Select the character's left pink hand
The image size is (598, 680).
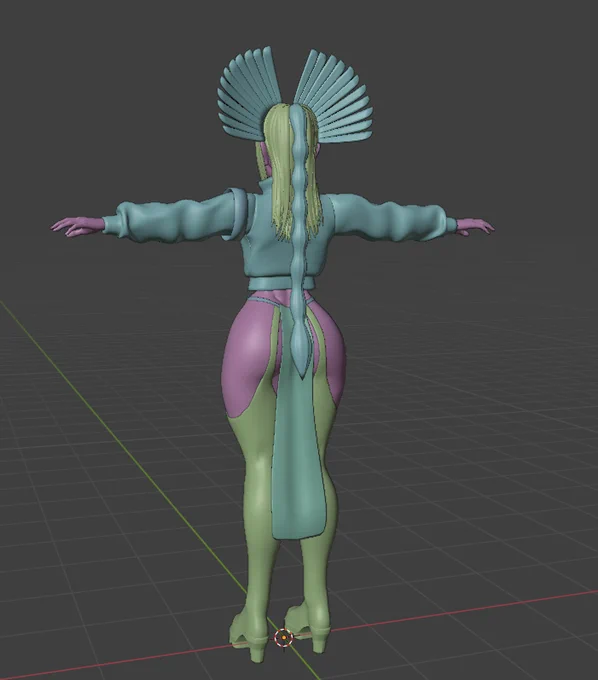coord(77,226)
